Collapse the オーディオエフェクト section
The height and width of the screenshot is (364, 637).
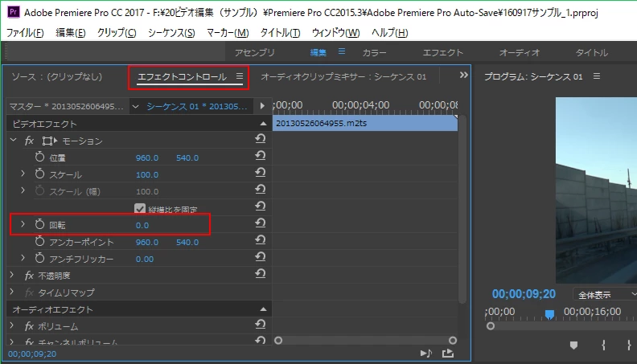click(x=263, y=309)
